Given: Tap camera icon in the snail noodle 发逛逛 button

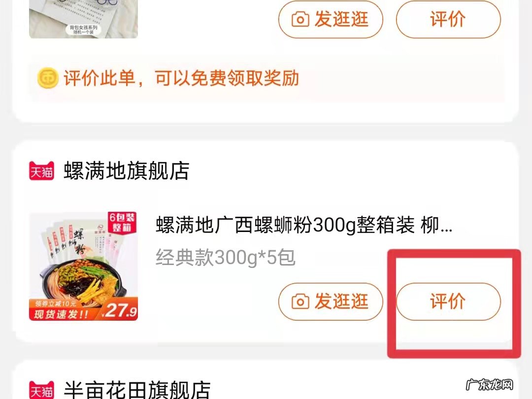Looking at the screenshot, I should [300, 301].
